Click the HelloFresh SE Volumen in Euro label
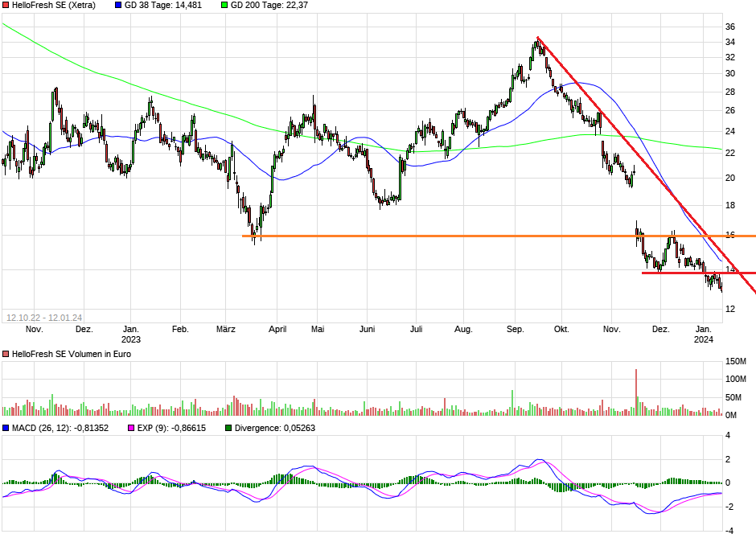The height and width of the screenshot is (538, 756). pyautogui.click(x=72, y=354)
